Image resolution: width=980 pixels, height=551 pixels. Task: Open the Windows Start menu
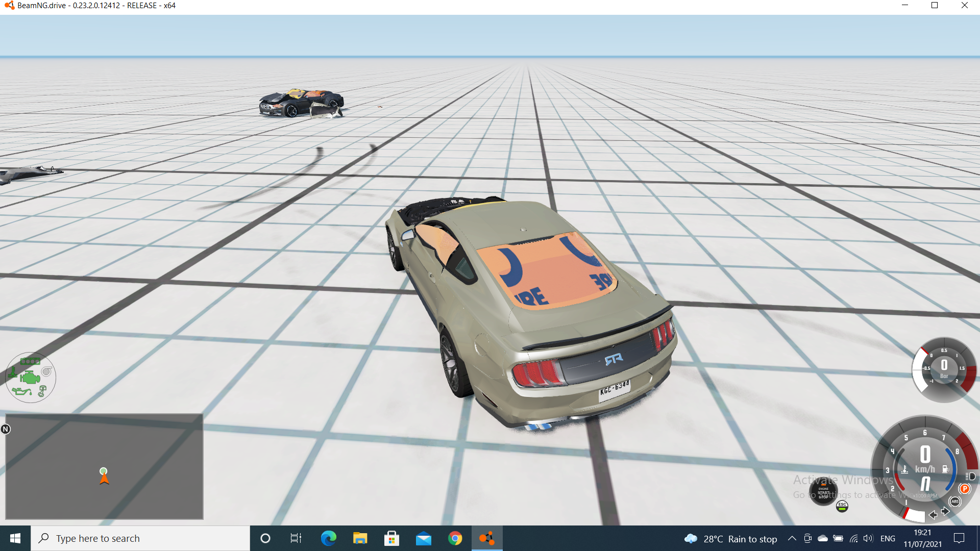click(x=15, y=538)
